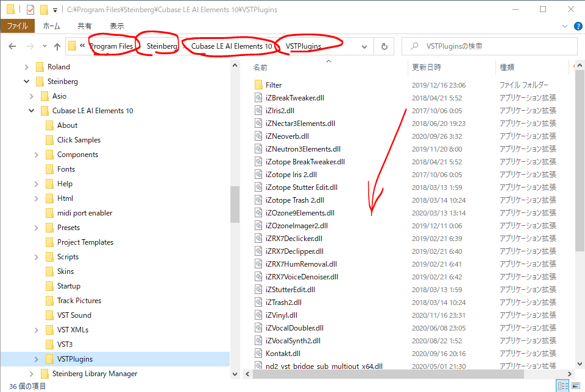Click the iZTrash2.dll file icon

[258, 302]
